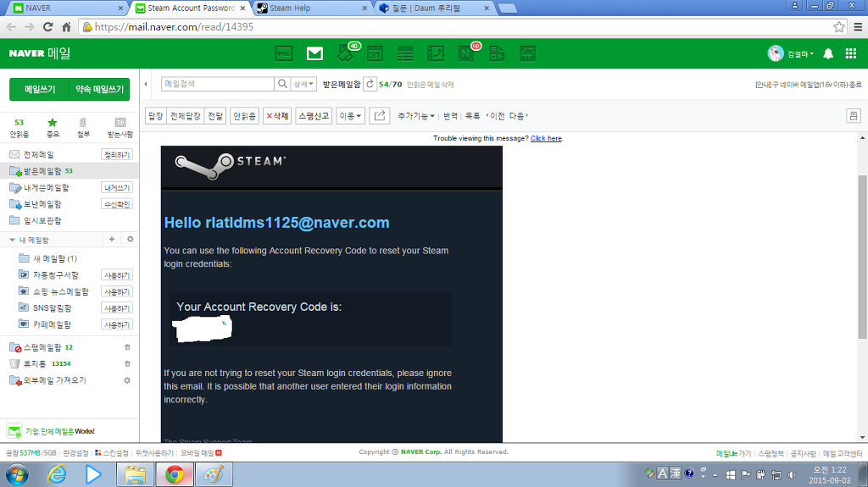Open the white Mail envelope icon
868x487 pixels.
pos(314,53)
